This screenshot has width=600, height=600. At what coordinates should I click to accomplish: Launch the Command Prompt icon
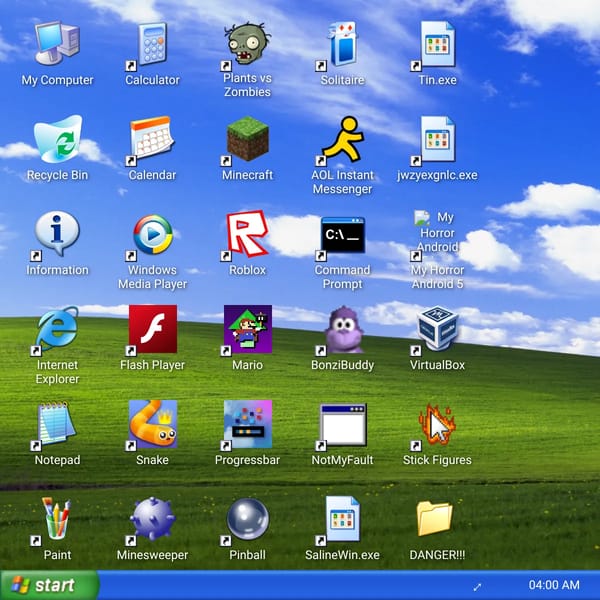click(342, 234)
